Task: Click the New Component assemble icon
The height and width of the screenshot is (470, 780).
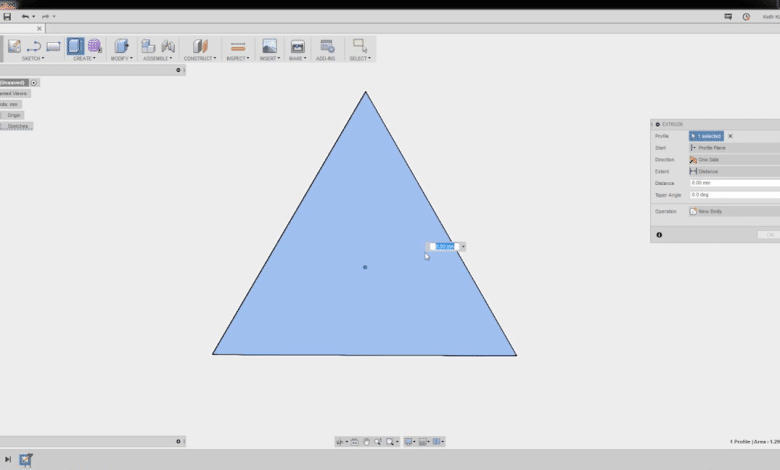Action: pos(148,46)
